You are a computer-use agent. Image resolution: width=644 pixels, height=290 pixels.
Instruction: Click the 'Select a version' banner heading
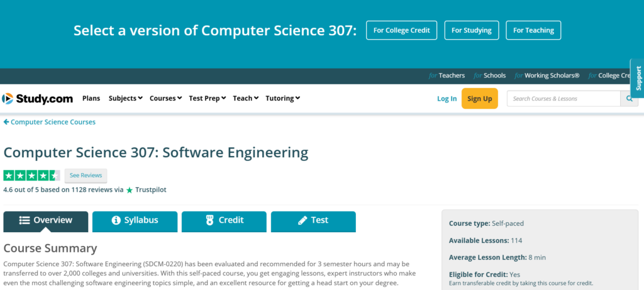(x=215, y=30)
